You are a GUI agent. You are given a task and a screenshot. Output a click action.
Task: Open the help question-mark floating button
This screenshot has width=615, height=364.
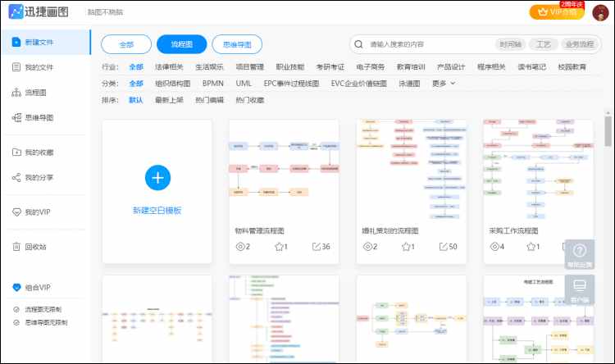[580, 254]
